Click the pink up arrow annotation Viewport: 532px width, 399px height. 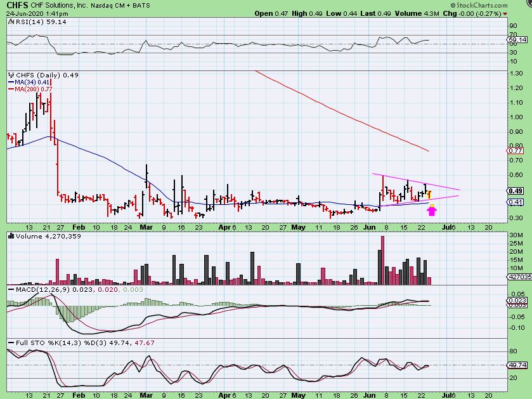pos(432,209)
